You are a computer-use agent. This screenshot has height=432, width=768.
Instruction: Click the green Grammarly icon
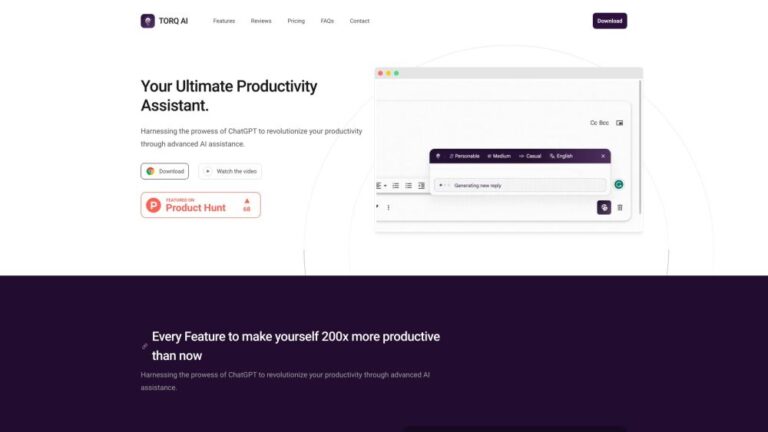tap(619, 185)
